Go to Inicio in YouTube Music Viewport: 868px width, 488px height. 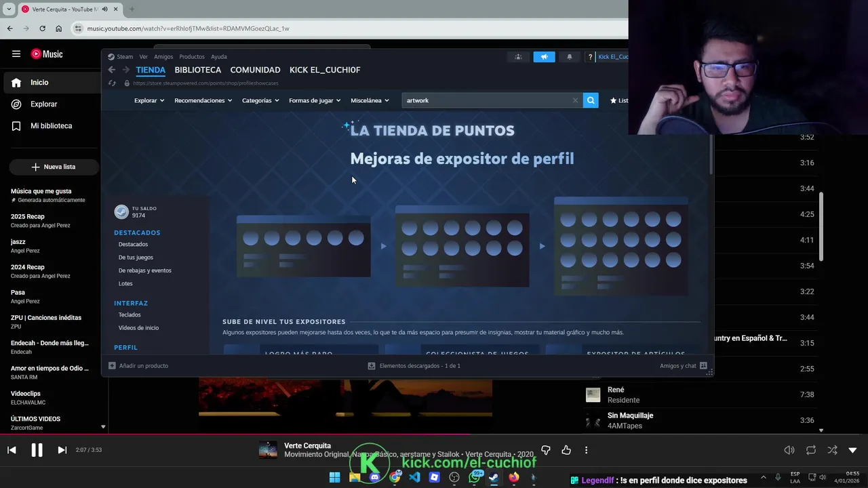[x=52, y=83]
